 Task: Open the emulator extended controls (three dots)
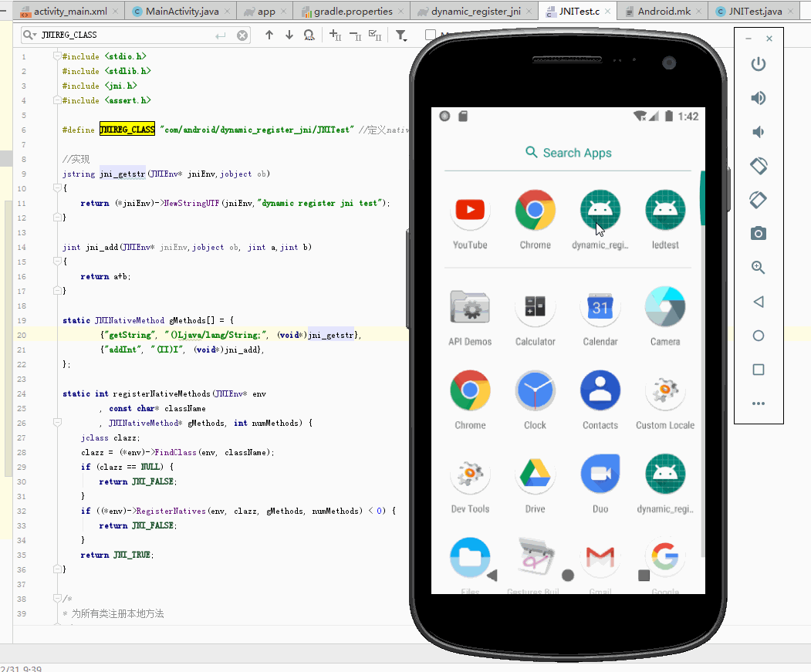[x=759, y=404]
